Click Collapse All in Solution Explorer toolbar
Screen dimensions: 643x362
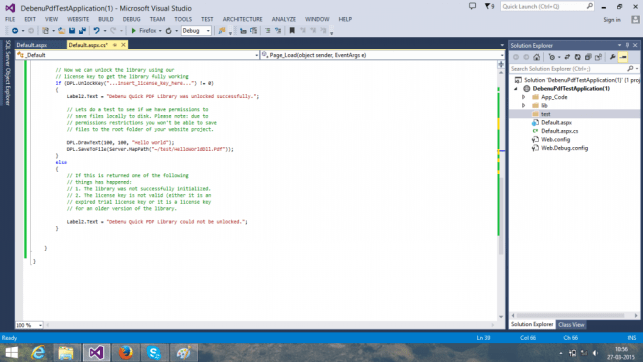(588, 57)
